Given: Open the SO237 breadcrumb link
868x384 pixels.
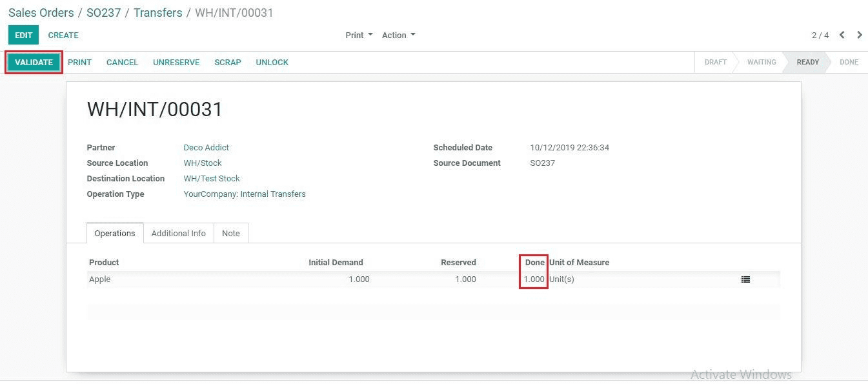Looking at the screenshot, I should tap(104, 13).
